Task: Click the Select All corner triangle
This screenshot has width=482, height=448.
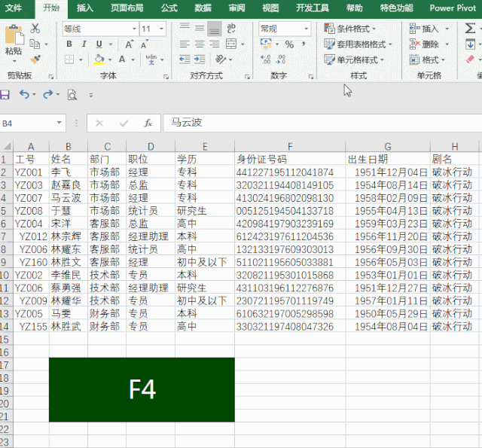Action: [x=7, y=146]
